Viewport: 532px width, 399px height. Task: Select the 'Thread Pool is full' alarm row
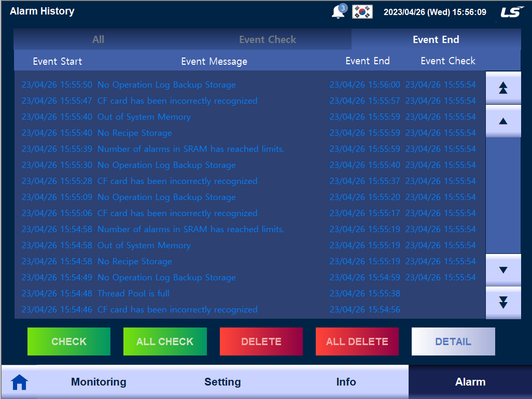point(207,293)
